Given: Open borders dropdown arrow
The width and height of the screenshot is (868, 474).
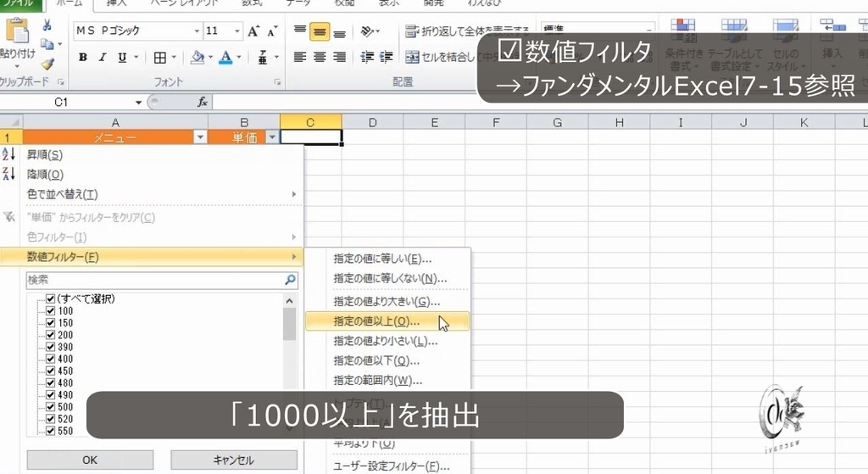Looking at the screenshot, I should [x=174, y=57].
